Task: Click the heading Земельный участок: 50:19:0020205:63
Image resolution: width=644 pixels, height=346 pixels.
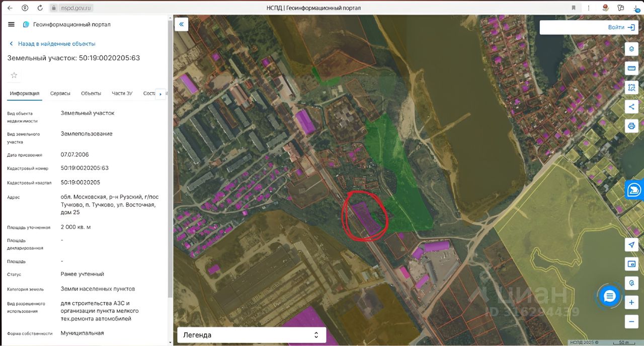Action: coord(73,58)
